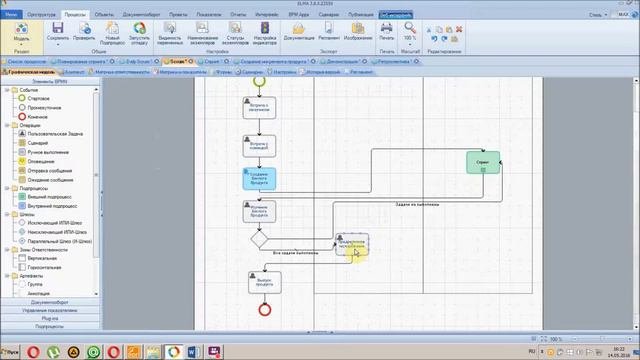Image resolution: width=640 pixels, height=360 pixels.
Task: Collapse the Шлюзы tree folder
Action: 7,214
